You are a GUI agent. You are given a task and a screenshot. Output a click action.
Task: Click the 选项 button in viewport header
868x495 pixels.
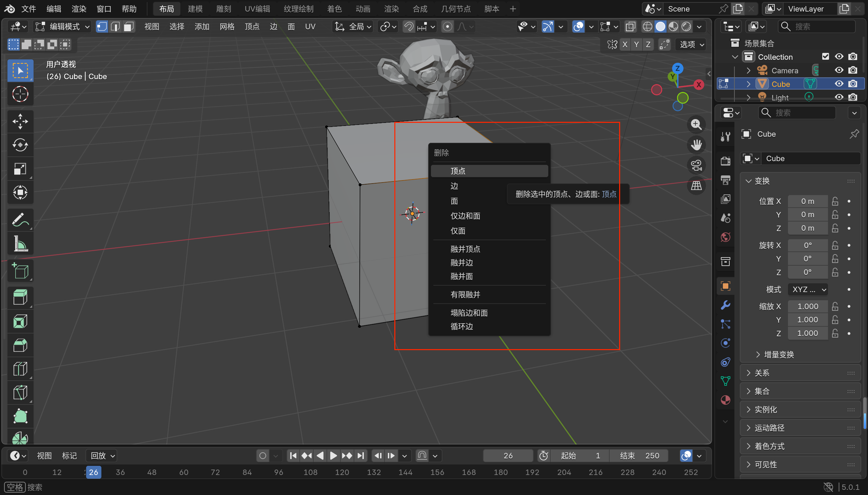pyautogui.click(x=691, y=44)
